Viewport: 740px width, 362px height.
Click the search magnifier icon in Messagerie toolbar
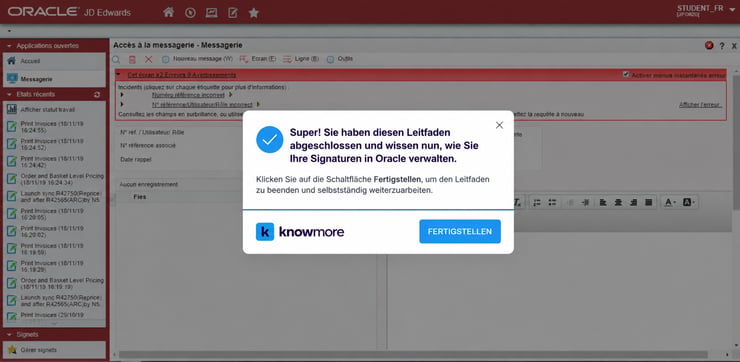[x=116, y=59]
